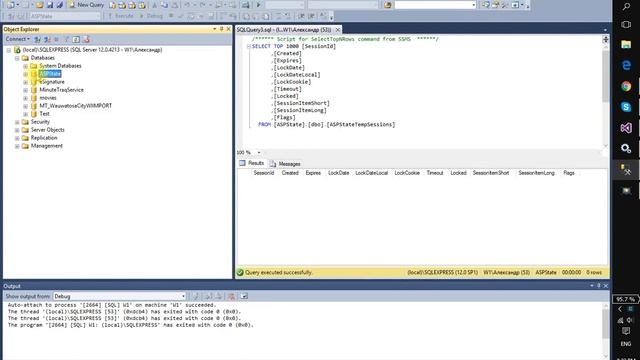
Task: Open the Results tab
Action: 252,163
